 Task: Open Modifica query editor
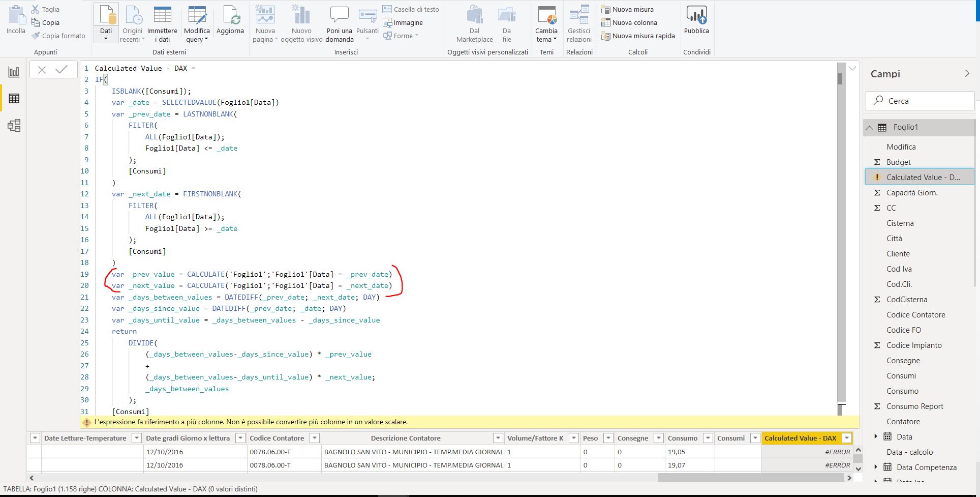(x=197, y=23)
